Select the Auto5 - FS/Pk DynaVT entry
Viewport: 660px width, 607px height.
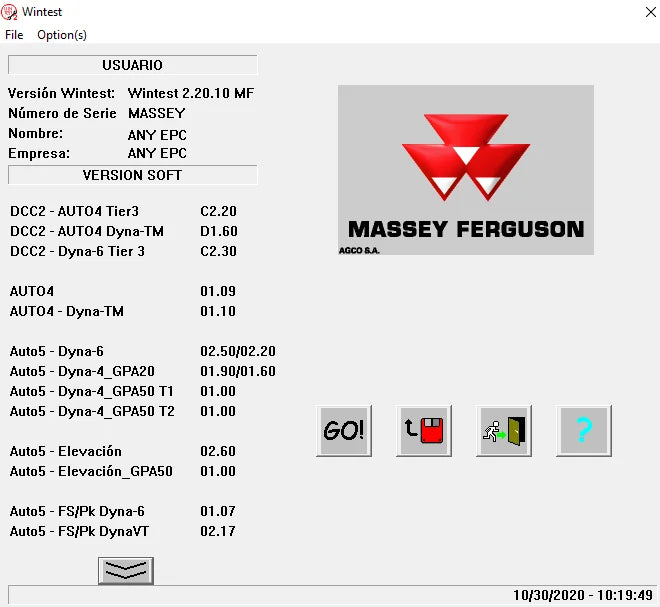[x=79, y=531]
